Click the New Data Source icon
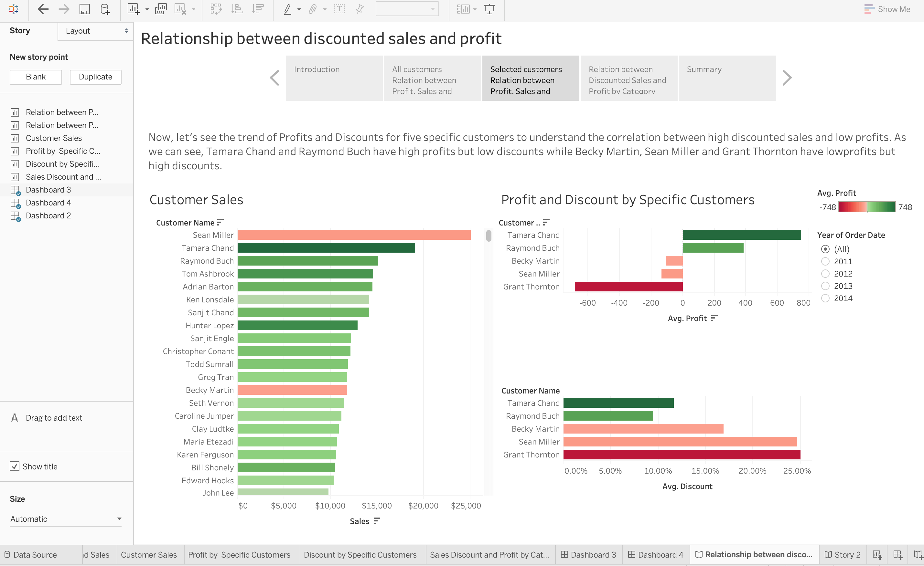Viewport: 924px width, 566px height. 105,9
